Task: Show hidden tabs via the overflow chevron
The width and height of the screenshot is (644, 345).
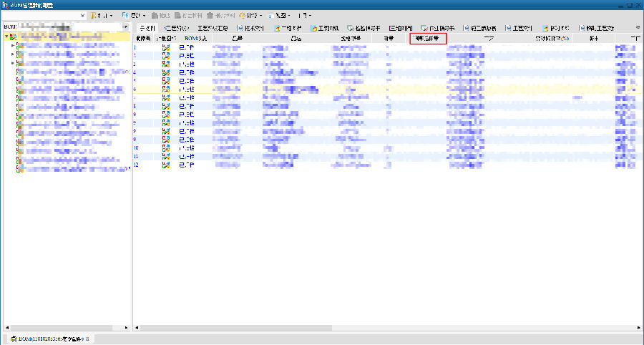Action: click(637, 27)
